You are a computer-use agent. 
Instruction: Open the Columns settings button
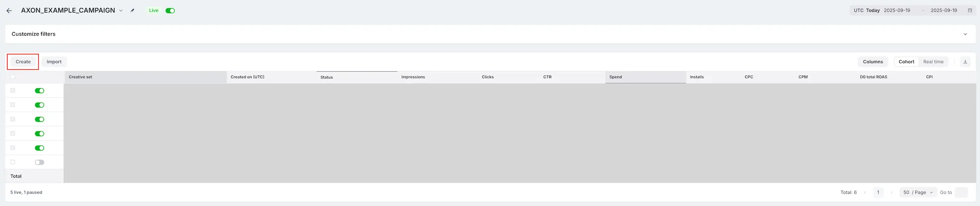[873, 62]
